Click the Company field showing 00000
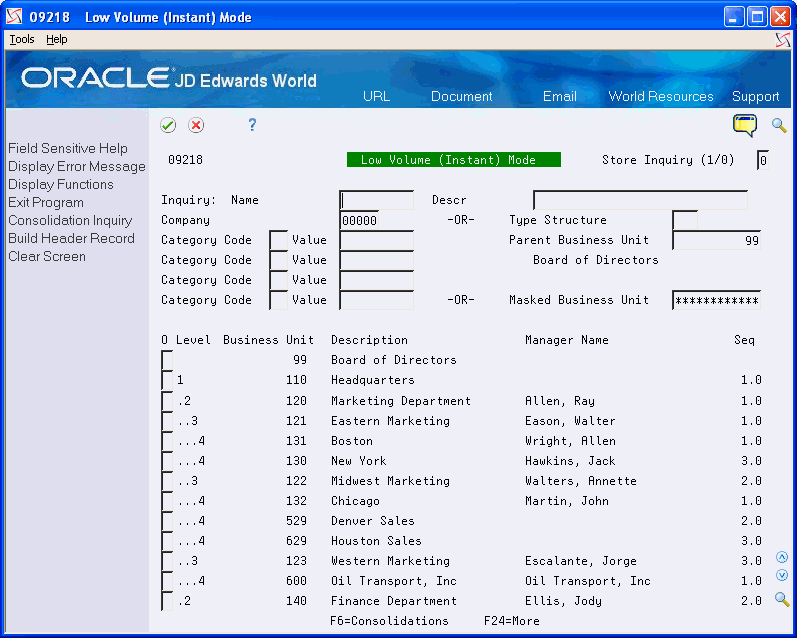This screenshot has height=638, width=797. pyautogui.click(x=359, y=220)
